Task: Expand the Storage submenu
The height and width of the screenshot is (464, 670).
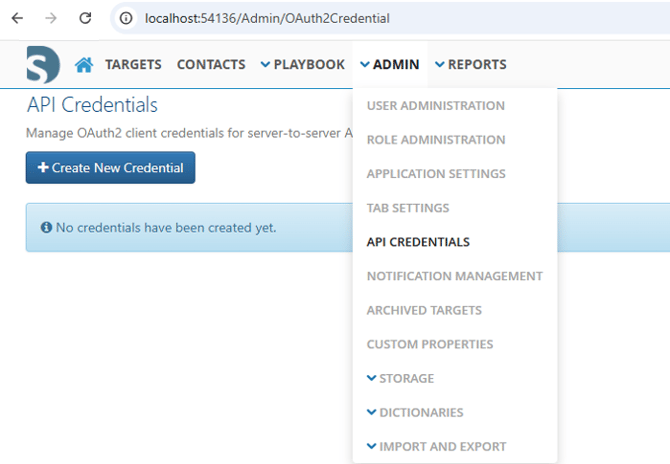Action: (x=401, y=378)
